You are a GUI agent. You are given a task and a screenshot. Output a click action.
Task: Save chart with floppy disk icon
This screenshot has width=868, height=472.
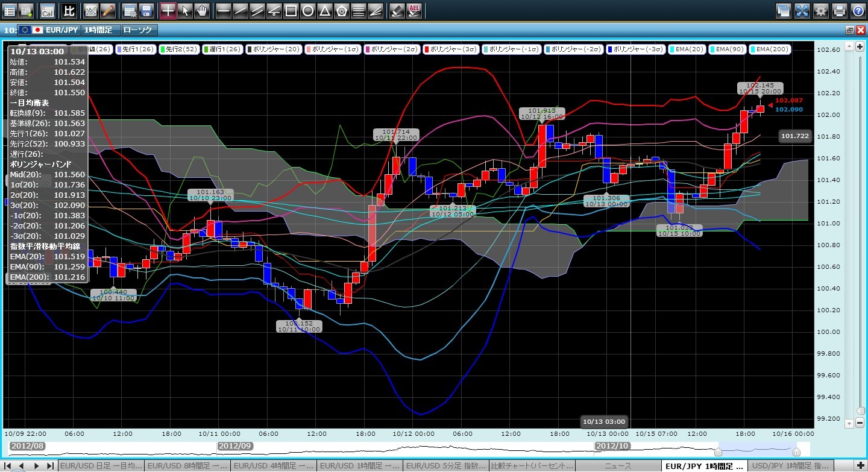pyautogui.click(x=145, y=10)
